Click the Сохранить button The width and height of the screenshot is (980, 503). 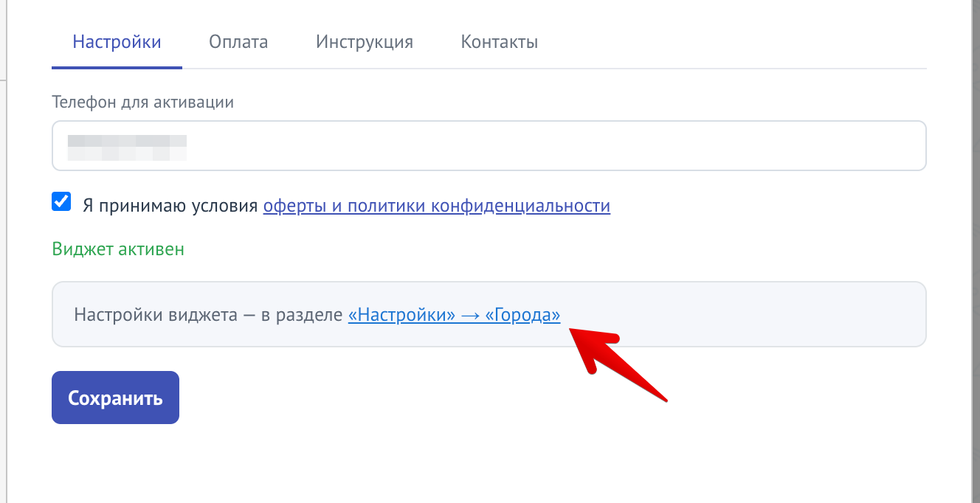click(115, 398)
